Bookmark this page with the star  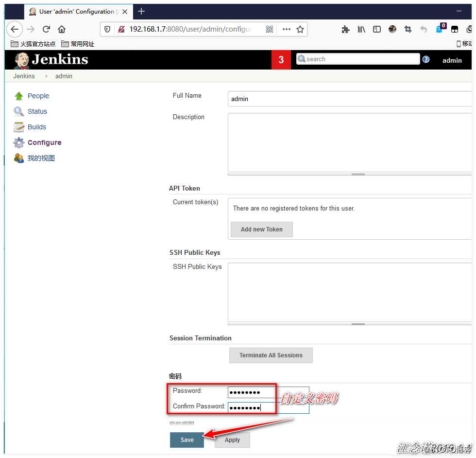(300, 29)
